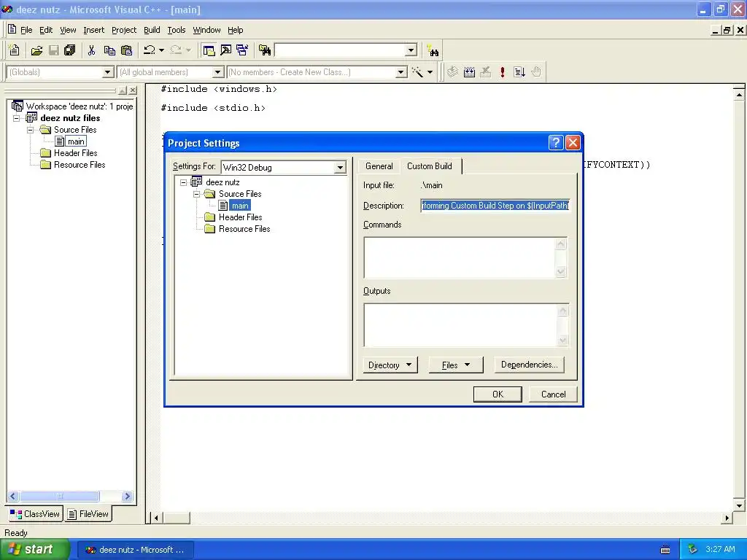Viewport: 747px width, 560px height.
Task: Select Resource Files in workspace pane
Action: pos(79,165)
